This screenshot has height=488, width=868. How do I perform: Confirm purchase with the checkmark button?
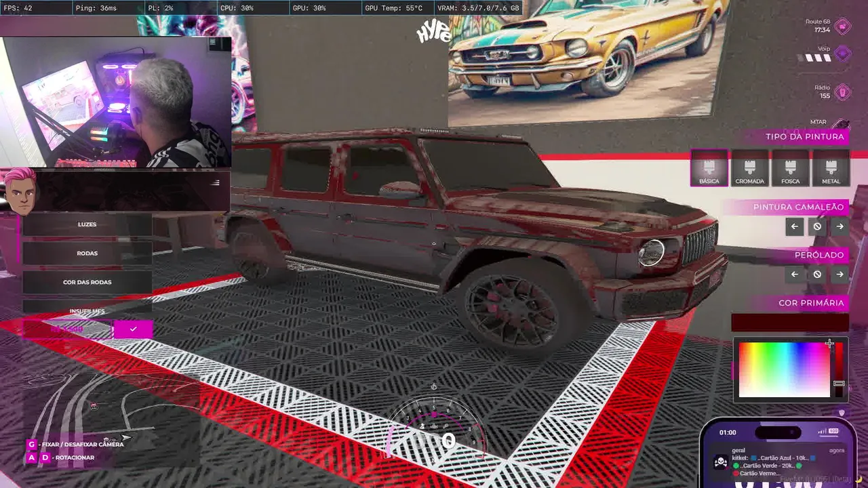click(133, 329)
